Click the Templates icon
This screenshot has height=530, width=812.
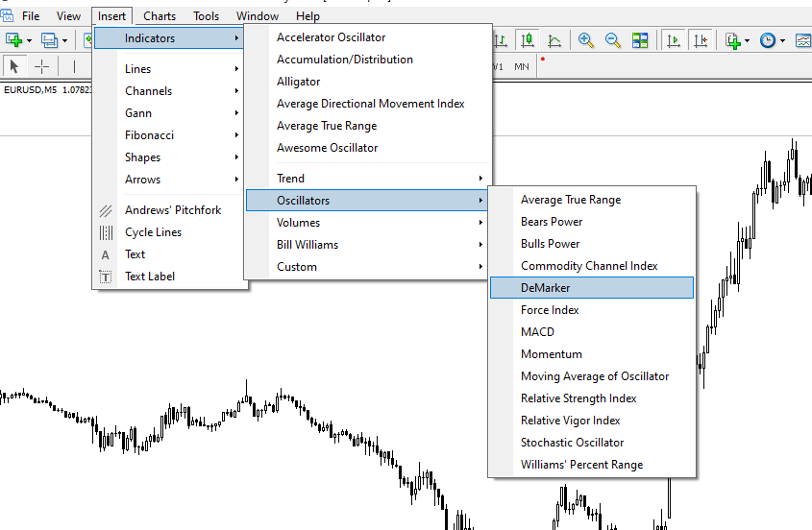click(x=803, y=40)
